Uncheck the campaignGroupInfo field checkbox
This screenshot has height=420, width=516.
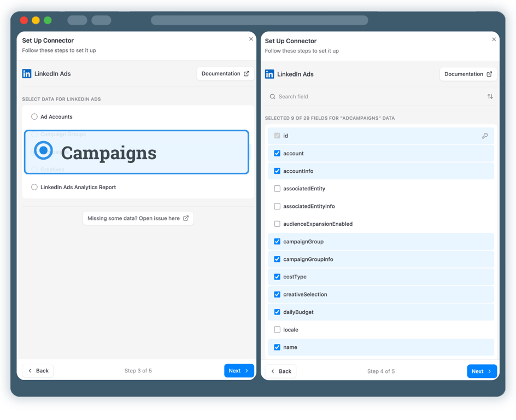[x=277, y=259]
